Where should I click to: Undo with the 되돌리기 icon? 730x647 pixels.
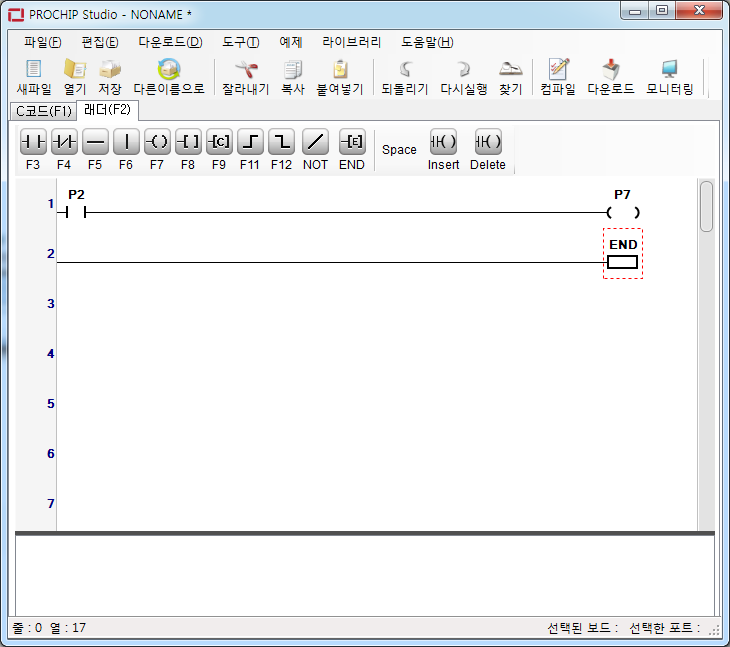click(405, 69)
